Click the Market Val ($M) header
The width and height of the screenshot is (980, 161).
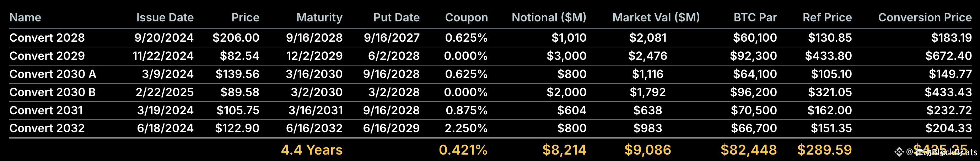pyautogui.click(x=656, y=17)
